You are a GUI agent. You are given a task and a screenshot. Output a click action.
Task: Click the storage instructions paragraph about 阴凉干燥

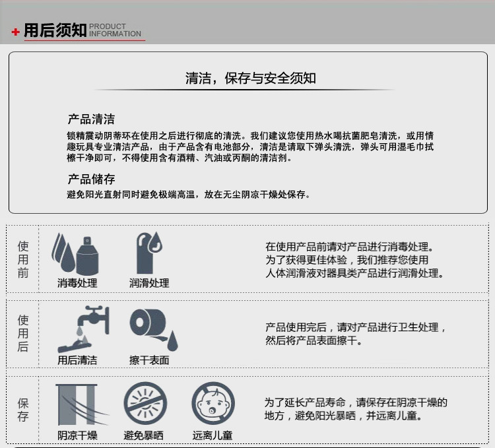pos(356,409)
